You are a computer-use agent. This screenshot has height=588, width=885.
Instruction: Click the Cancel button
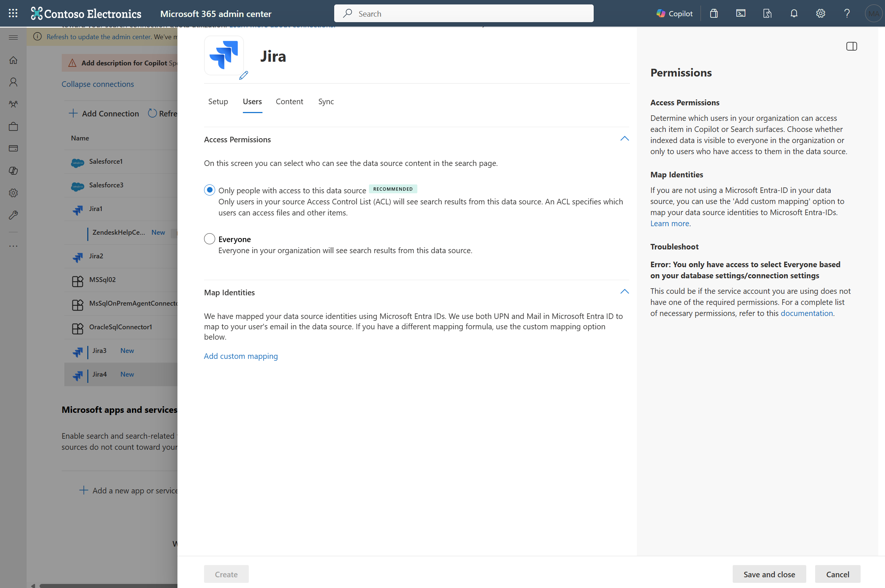click(837, 574)
